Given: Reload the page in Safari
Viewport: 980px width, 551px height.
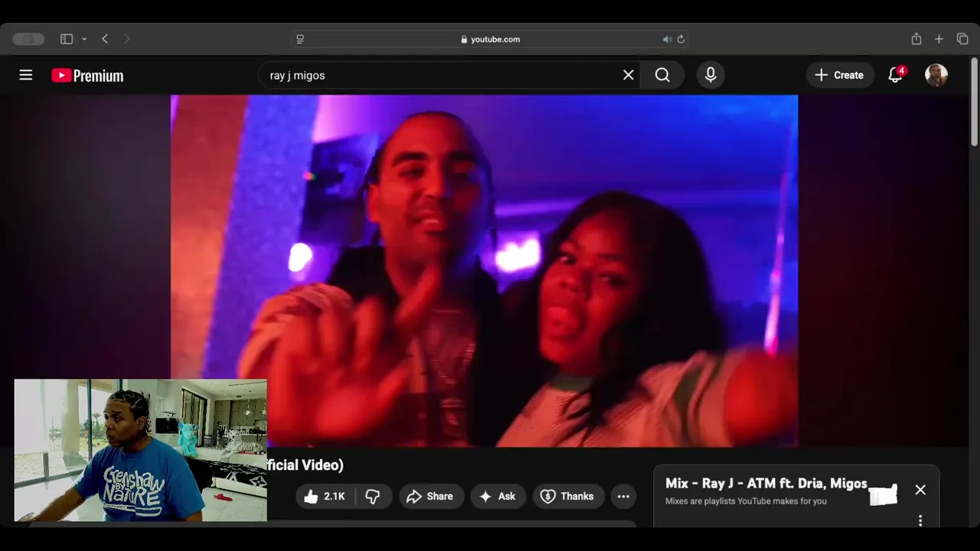Looking at the screenshot, I should (681, 39).
